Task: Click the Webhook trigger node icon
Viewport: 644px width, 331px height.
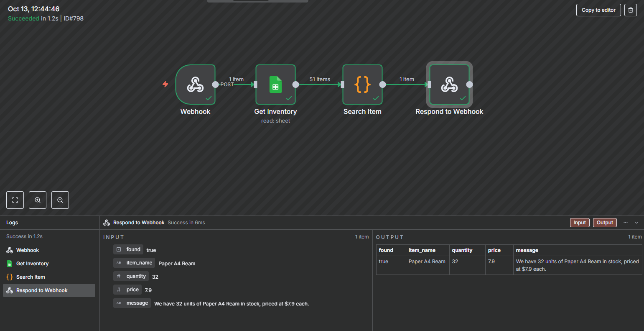Action: coord(195,85)
